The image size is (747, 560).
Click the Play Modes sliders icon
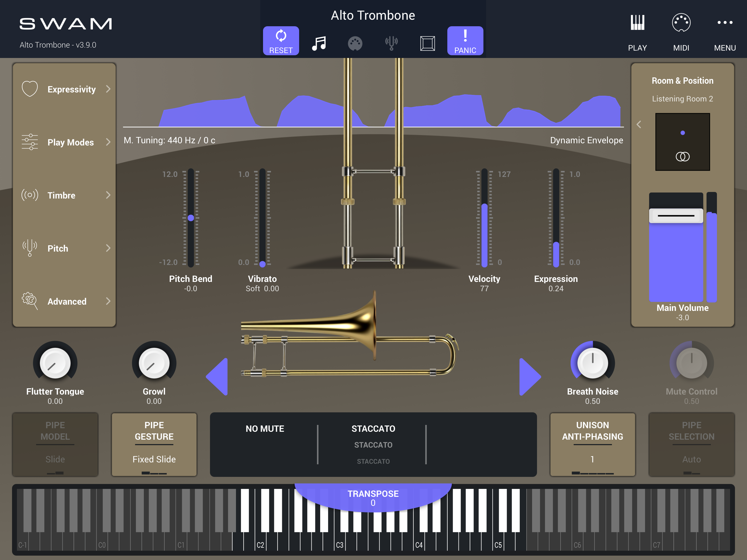pos(30,142)
